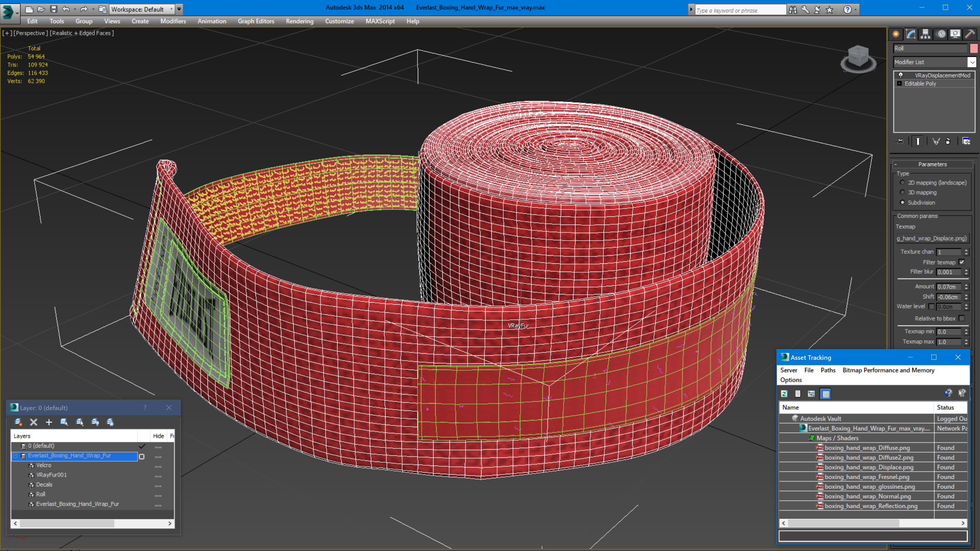Image resolution: width=980 pixels, height=551 pixels.
Task: Enable Relative to bbox checkbox
Action: 962,318
